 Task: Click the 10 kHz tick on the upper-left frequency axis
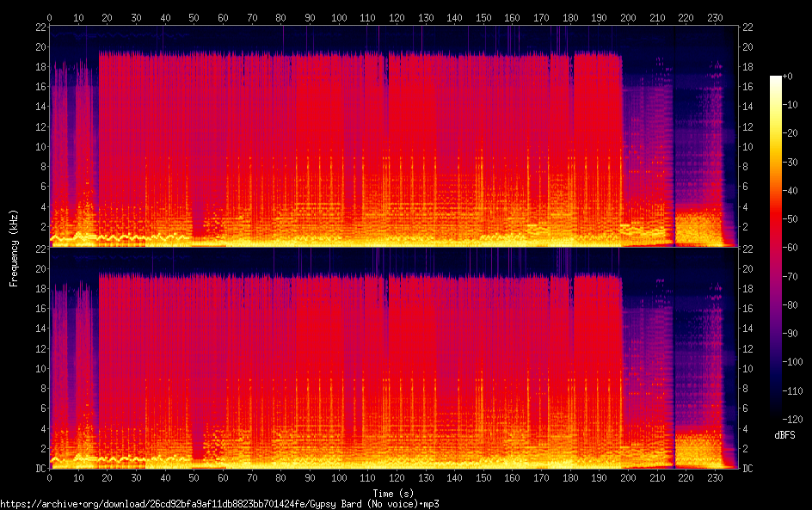pos(39,146)
